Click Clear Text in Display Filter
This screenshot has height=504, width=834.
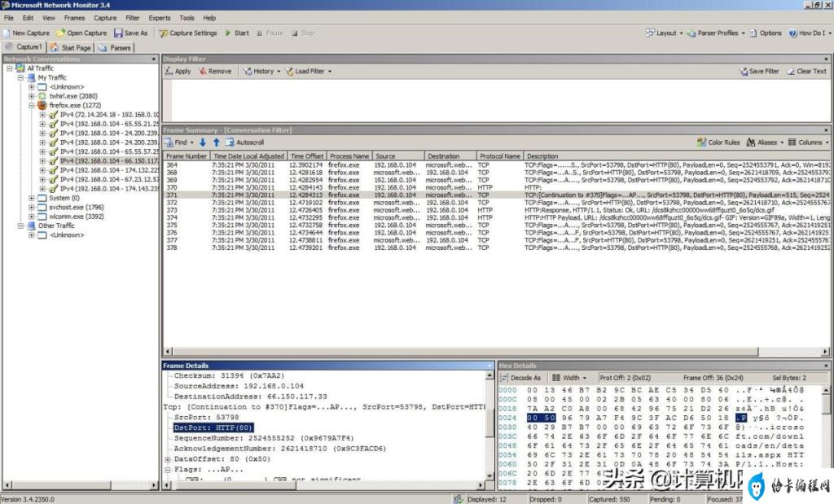[x=807, y=71]
